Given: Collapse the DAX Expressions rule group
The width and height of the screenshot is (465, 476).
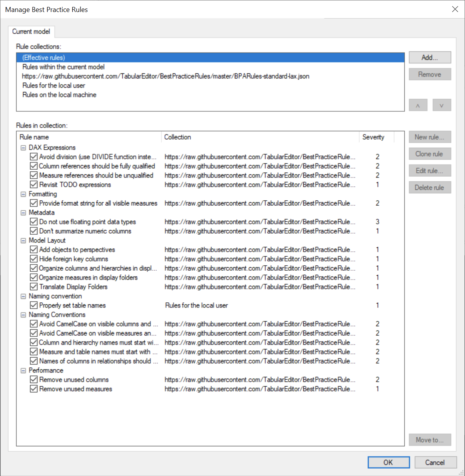Looking at the screenshot, I should [x=23, y=147].
